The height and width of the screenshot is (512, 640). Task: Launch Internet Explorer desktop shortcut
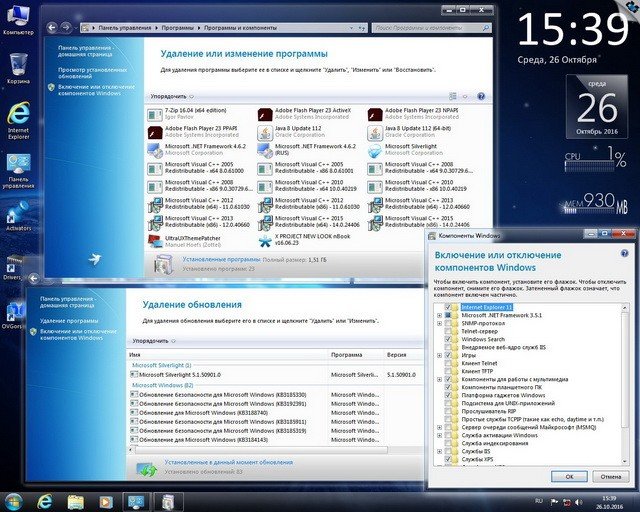18,120
